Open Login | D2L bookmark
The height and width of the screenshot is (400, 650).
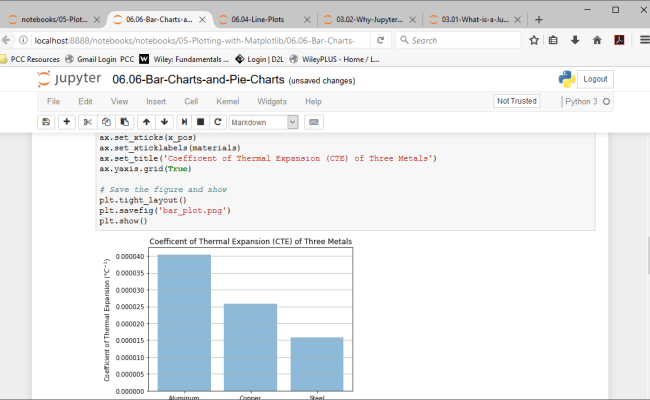260,59
